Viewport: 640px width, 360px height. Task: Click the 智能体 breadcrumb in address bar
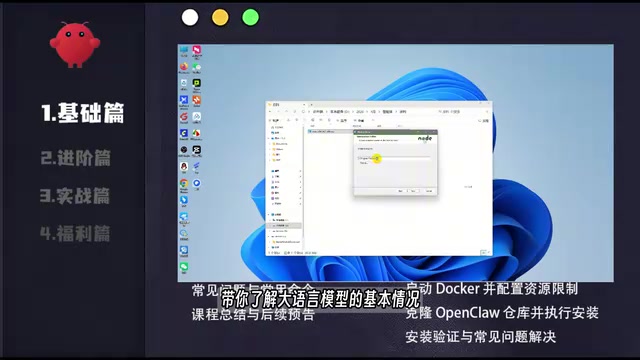pyautogui.click(x=387, y=111)
